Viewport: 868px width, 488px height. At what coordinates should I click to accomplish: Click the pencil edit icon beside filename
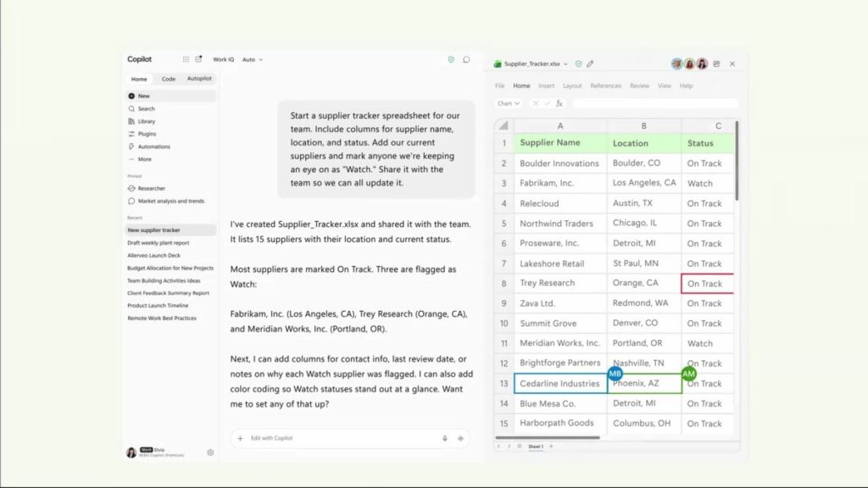pos(590,64)
